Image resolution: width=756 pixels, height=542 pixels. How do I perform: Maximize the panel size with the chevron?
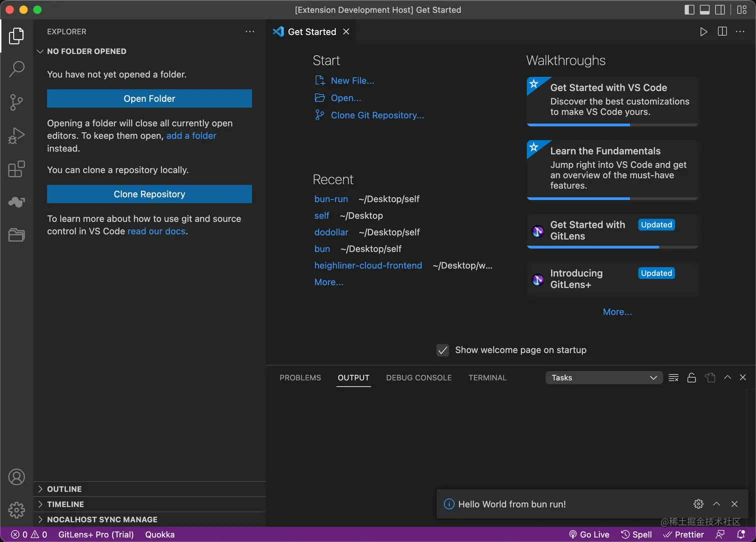tap(727, 377)
